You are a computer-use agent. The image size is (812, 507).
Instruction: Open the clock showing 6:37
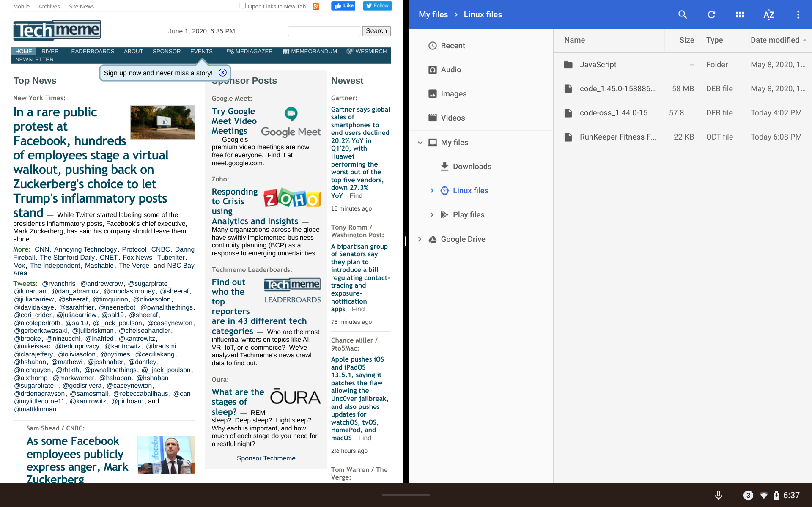click(x=791, y=495)
